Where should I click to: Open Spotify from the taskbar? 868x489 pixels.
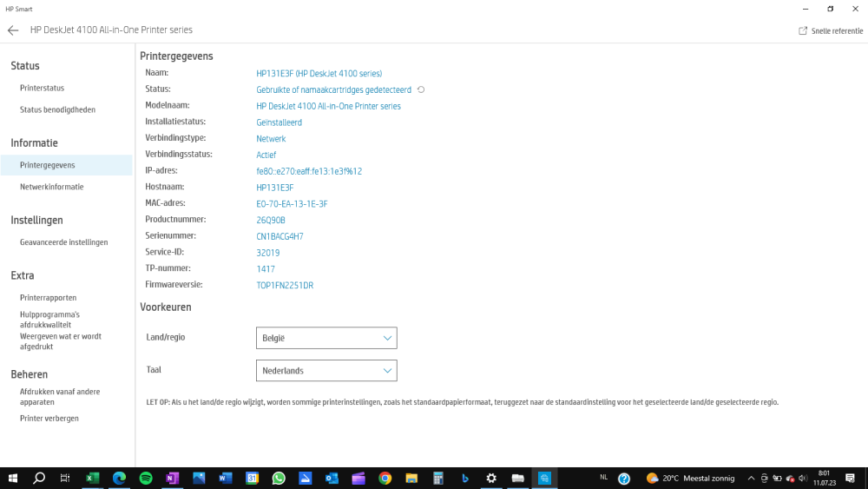point(146,478)
